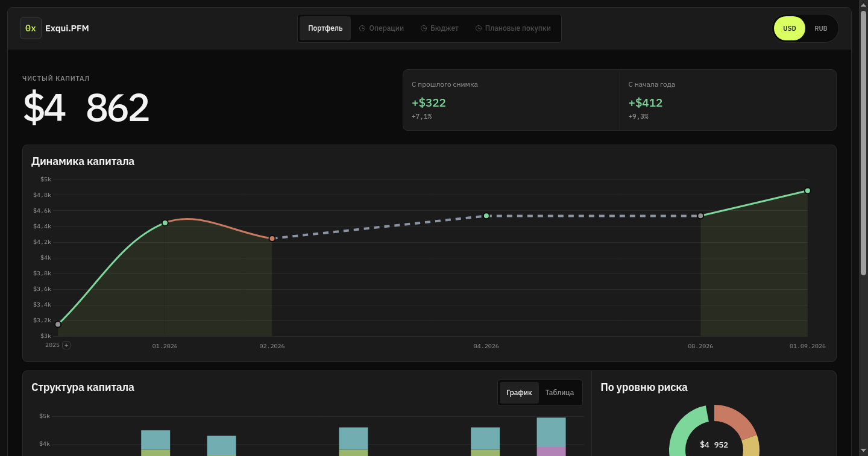This screenshot has height=456, width=868.
Task: Select the gray 08.2026 data point
Action: click(x=700, y=216)
